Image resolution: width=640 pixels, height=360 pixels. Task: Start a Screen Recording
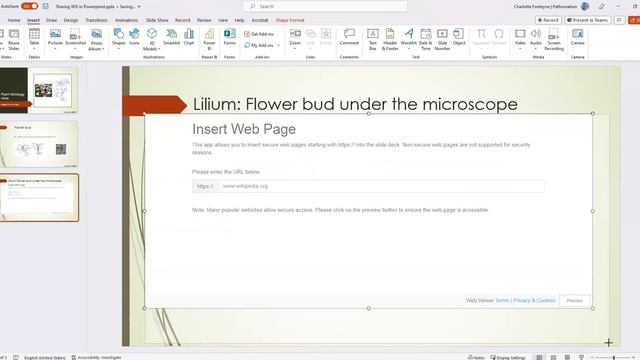tap(554, 40)
